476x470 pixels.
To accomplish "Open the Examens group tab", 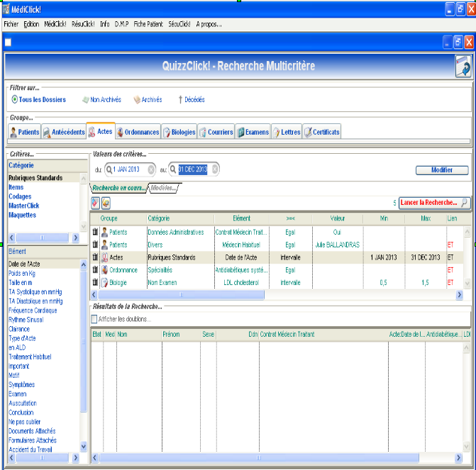I will 253,132.
